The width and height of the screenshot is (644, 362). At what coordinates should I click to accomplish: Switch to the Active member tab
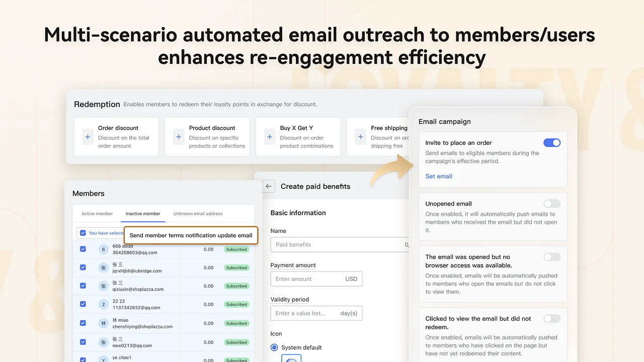pos(97,214)
